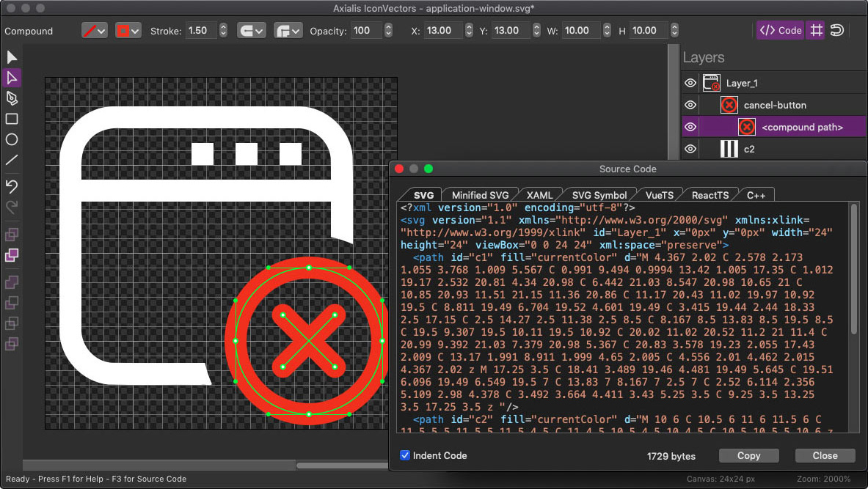Toggle the magnet snap icon
868x489 pixels.
tap(836, 30)
